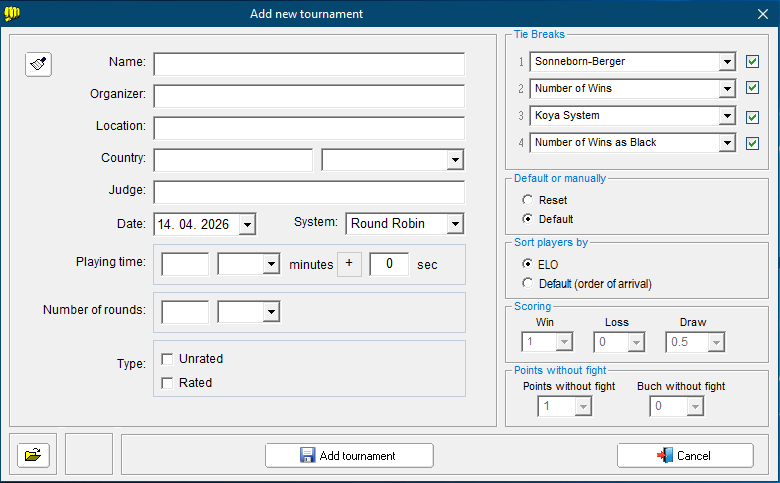Click the open folder icon button
780x483 pixels.
click(x=33, y=455)
